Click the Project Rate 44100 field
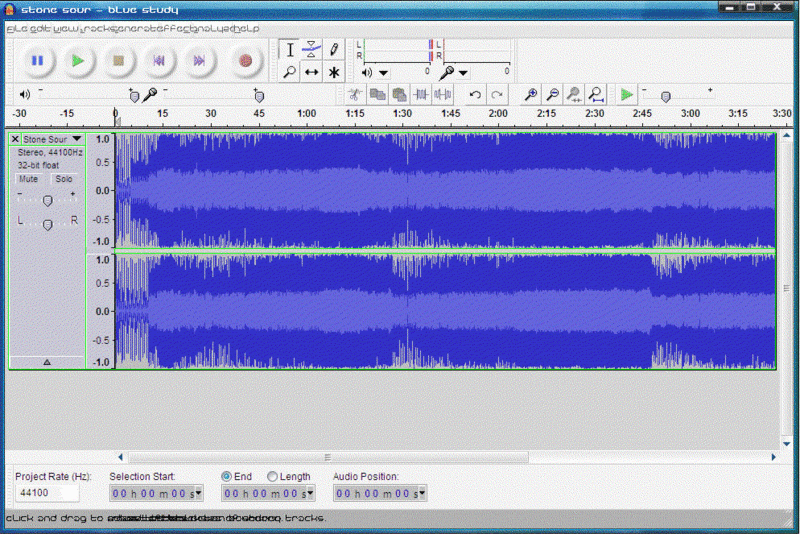This screenshot has height=534, width=800. [x=47, y=493]
